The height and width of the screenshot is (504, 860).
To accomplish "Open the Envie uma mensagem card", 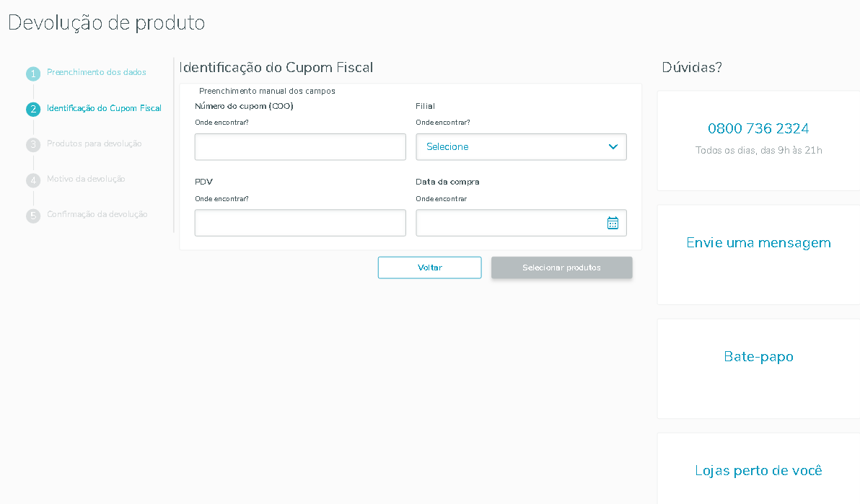I will [758, 243].
